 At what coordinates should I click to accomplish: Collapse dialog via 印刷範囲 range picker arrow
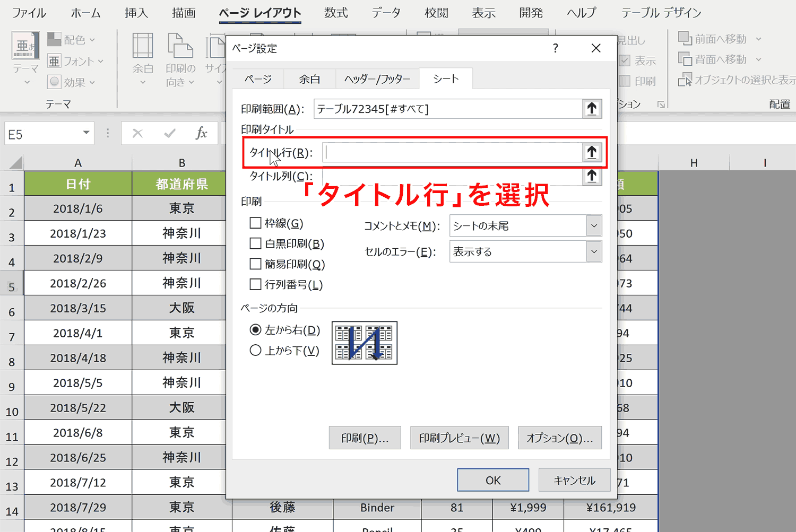click(x=592, y=109)
